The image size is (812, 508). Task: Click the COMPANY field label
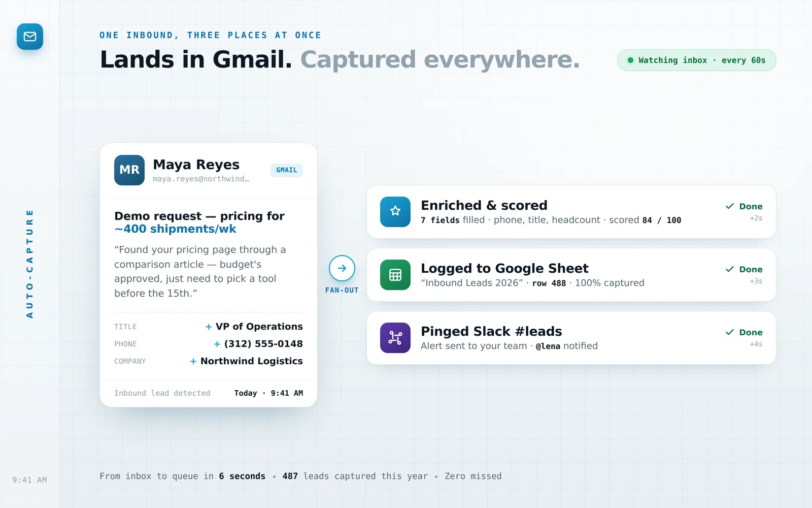(130, 361)
